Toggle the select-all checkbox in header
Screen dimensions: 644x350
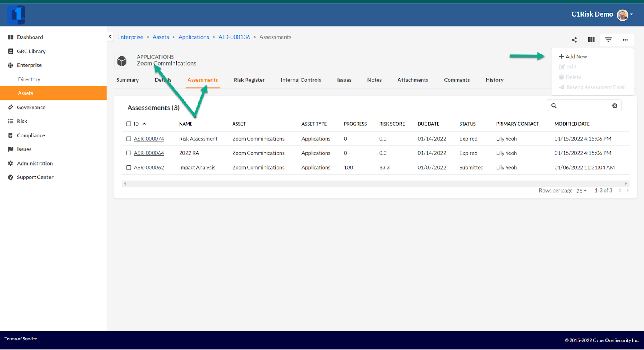(x=129, y=124)
